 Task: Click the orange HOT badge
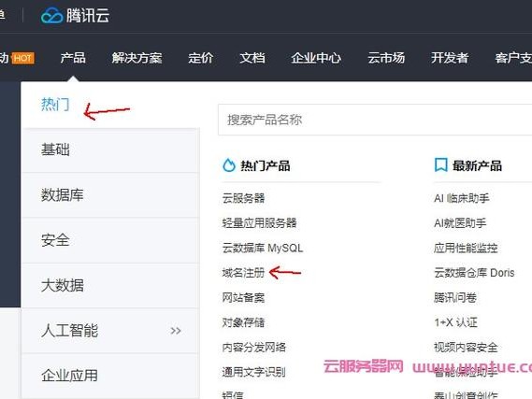click(x=23, y=58)
